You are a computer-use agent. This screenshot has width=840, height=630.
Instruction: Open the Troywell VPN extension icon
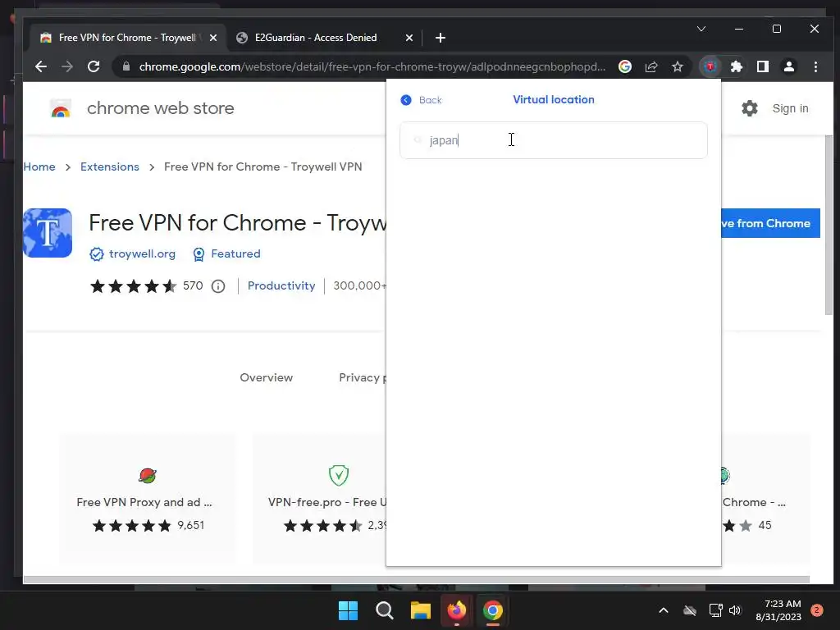[710, 66]
